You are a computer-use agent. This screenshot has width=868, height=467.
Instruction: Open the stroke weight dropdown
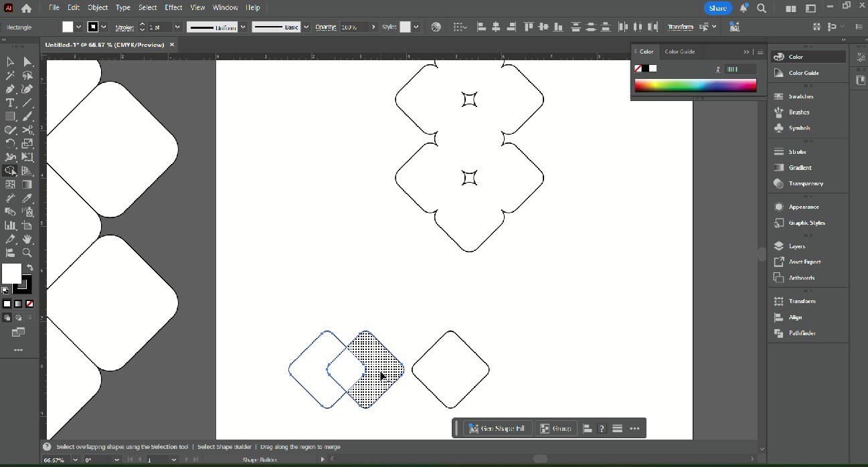[x=177, y=27]
